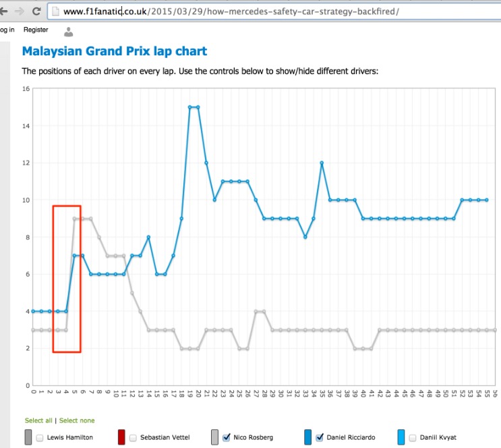This screenshot has height=448, width=501.
Task: Click the Select none link
Action: pyautogui.click(x=77, y=420)
